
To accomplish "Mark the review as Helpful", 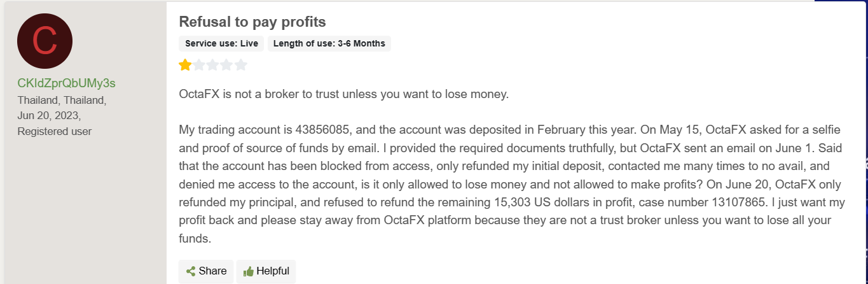I will (x=266, y=271).
